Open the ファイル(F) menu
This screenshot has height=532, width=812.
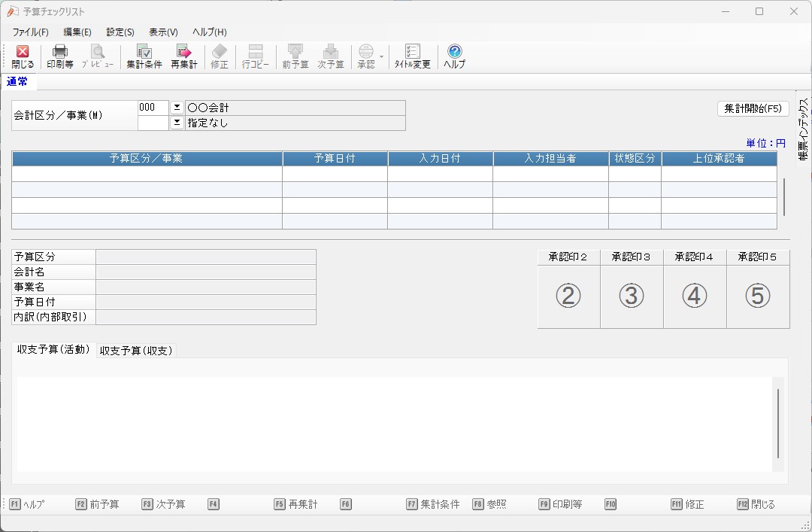(30, 32)
